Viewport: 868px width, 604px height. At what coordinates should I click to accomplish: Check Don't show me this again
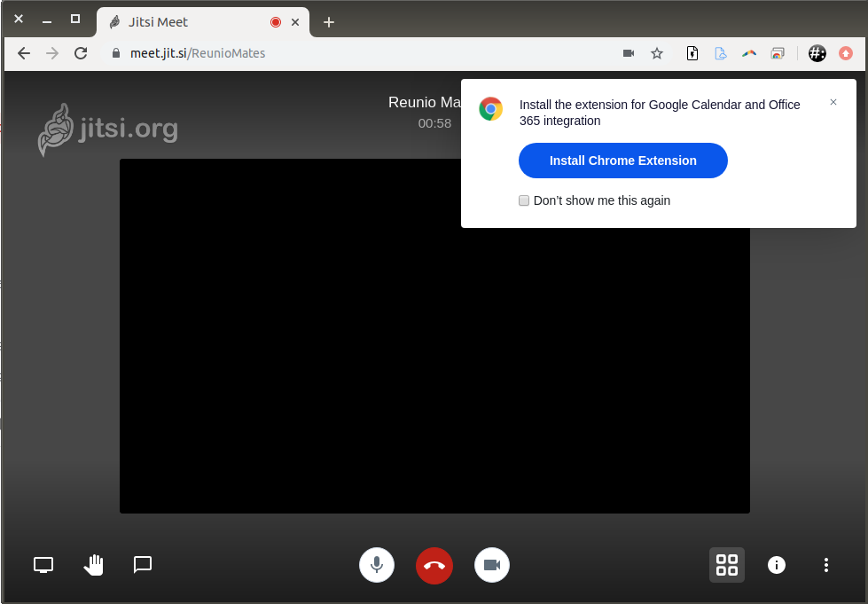[524, 200]
